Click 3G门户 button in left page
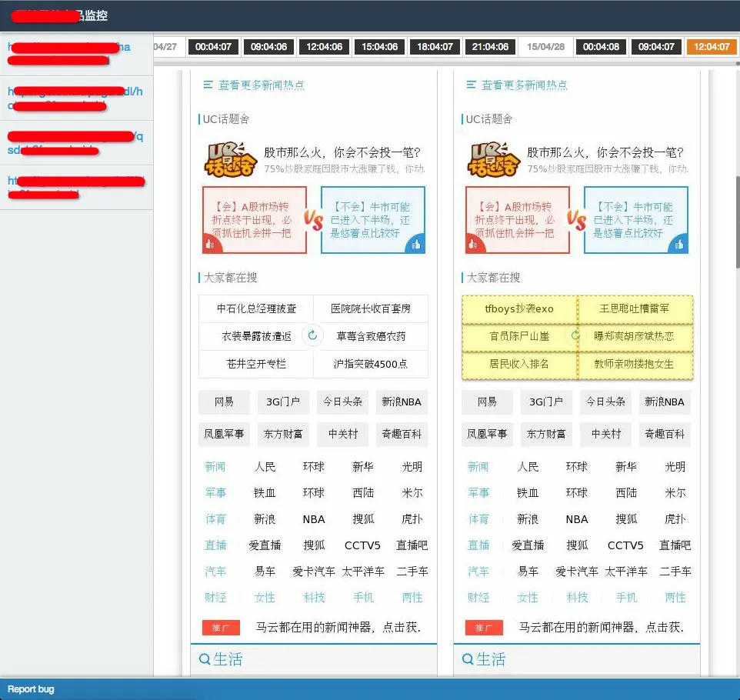This screenshot has width=740, height=700. pos(283,402)
